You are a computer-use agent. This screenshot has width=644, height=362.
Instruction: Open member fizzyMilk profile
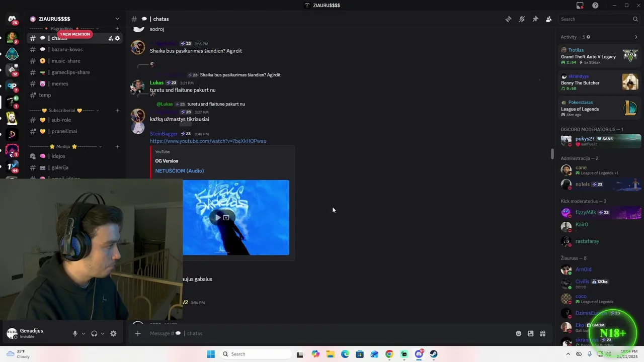click(x=600, y=213)
